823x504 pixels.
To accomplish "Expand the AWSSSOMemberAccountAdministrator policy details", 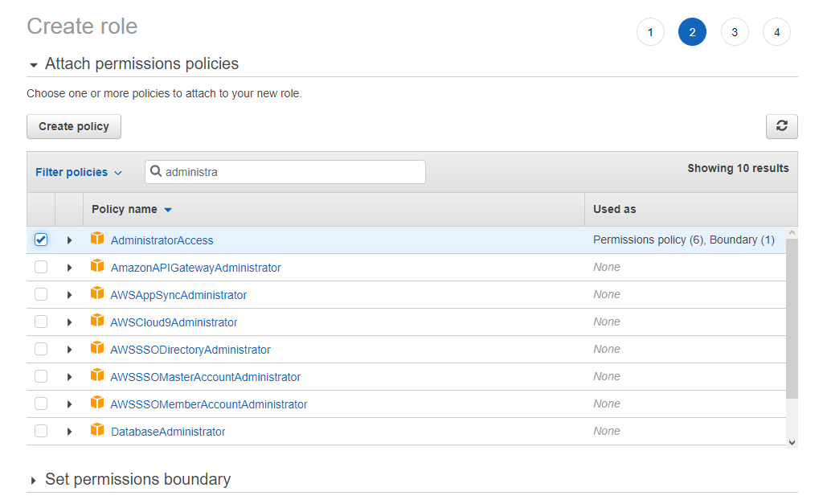I will coord(69,404).
